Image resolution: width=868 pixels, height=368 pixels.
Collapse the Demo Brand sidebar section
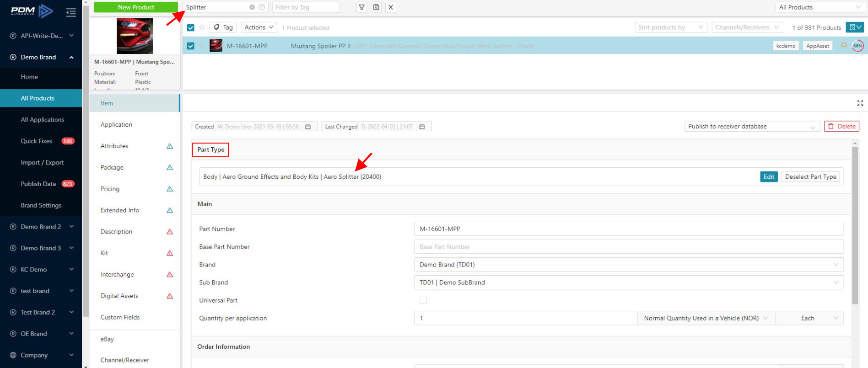(x=71, y=57)
